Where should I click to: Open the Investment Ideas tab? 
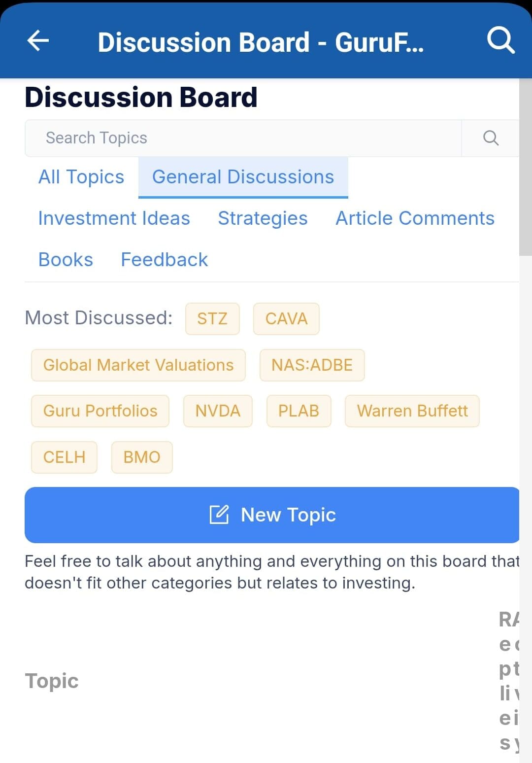(114, 218)
